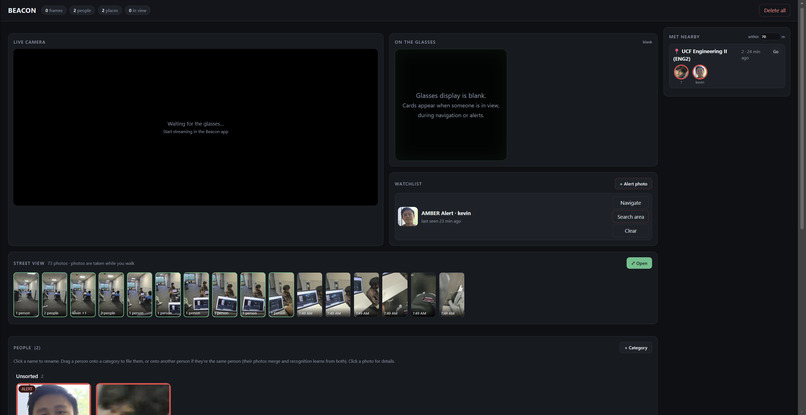Open the last Street View photo
Screen dimensions: 806x415
(x=451, y=295)
